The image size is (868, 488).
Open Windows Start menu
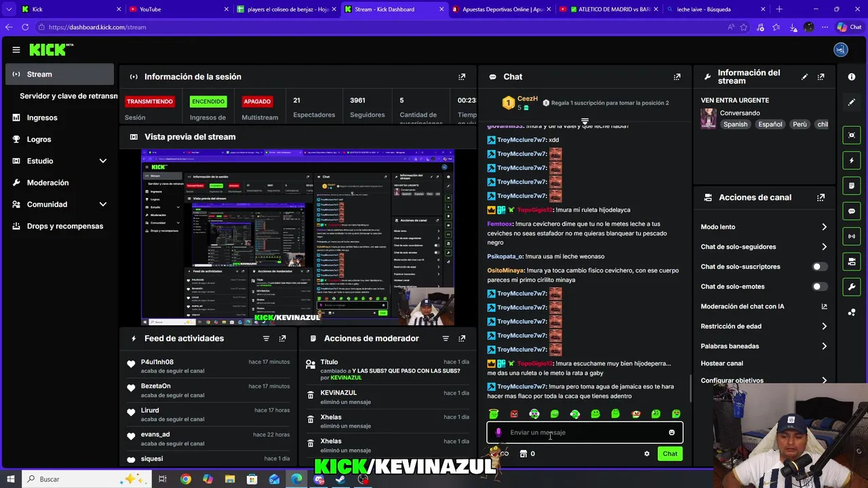[10, 479]
